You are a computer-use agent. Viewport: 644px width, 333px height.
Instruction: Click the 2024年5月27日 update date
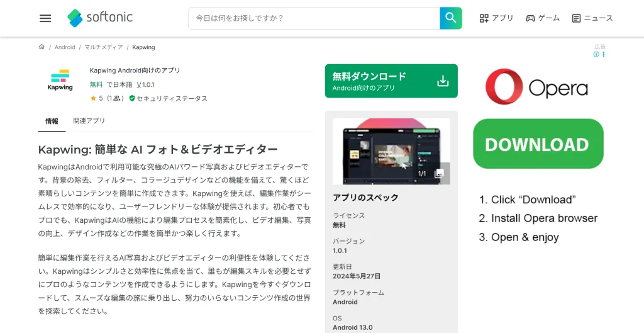click(357, 276)
